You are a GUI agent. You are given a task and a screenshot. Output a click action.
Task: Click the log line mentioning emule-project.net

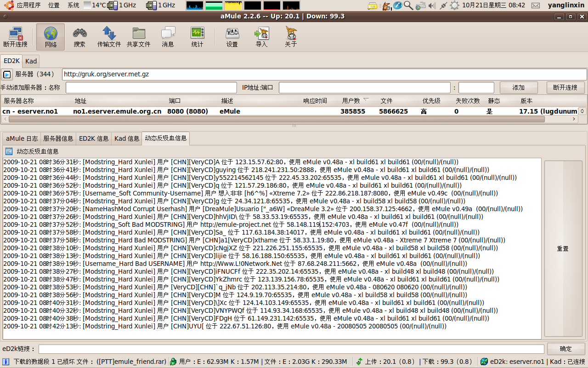point(230,224)
